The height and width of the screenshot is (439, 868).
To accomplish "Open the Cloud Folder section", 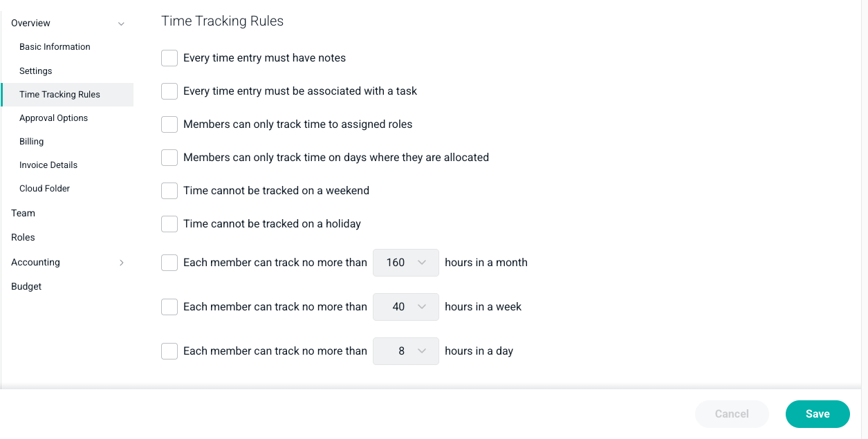I will point(44,189).
